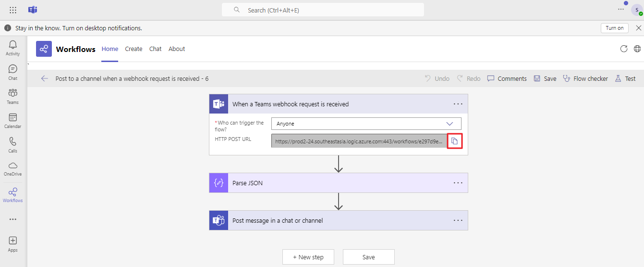
Task: Add a New step
Action: [308, 257]
